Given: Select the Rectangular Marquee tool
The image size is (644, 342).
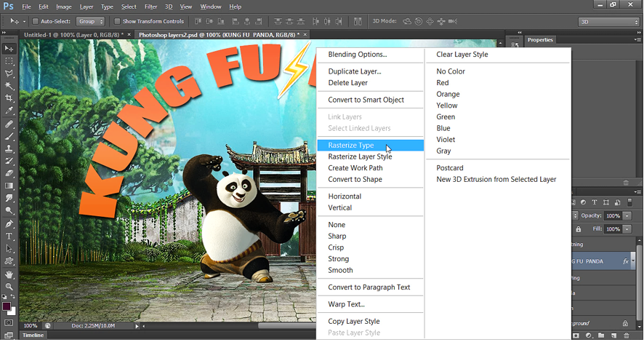Looking at the screenshot, I should [x=9, y=61].
